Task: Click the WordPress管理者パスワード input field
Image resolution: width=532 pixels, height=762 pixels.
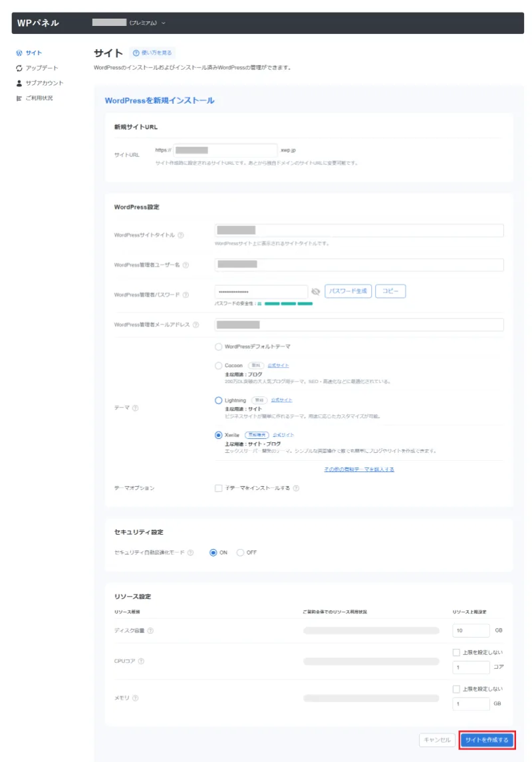Action: click(261, 292)
